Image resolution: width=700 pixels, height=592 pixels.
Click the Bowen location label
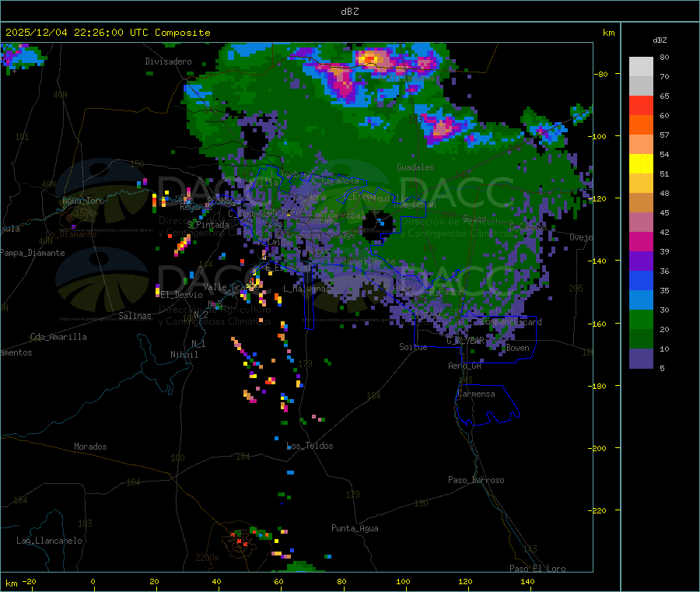518,348
